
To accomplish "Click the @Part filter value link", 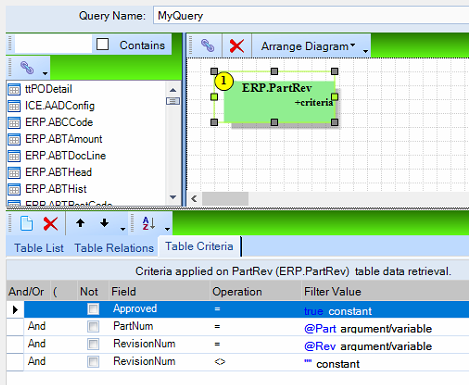I will (320, 329).
